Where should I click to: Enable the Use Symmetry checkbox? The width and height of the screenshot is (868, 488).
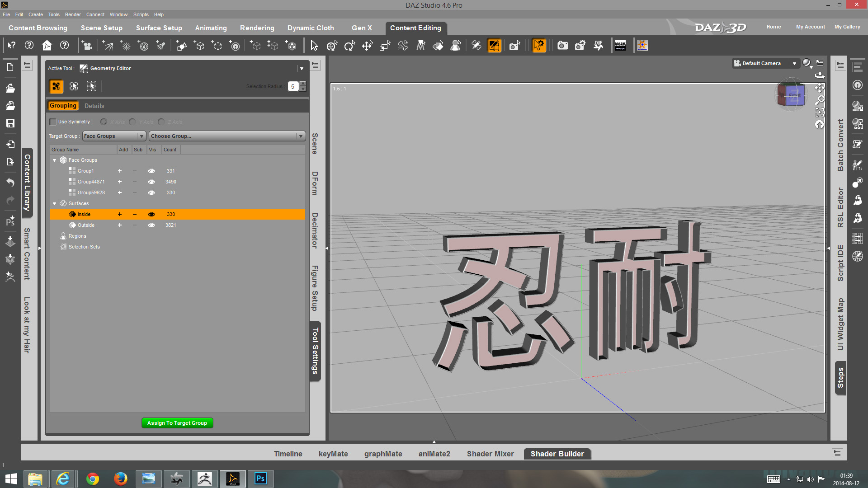(x=53, y=122)
